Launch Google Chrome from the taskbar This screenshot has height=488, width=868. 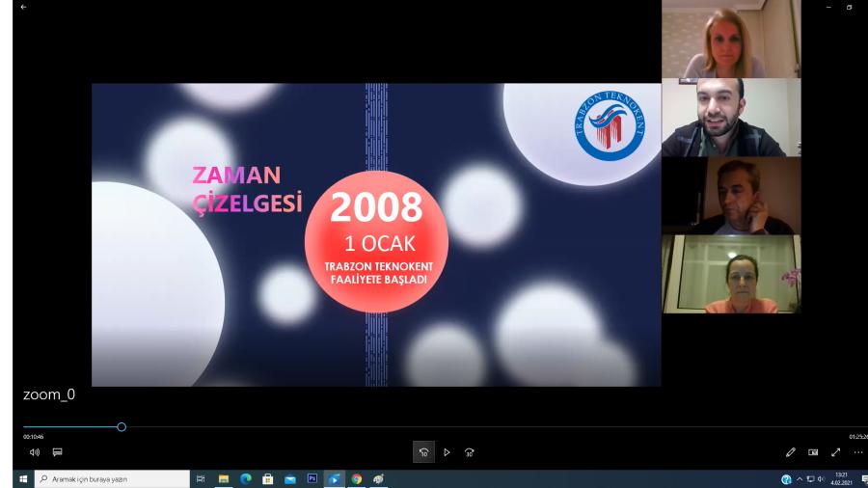click(x=356, y=478)
